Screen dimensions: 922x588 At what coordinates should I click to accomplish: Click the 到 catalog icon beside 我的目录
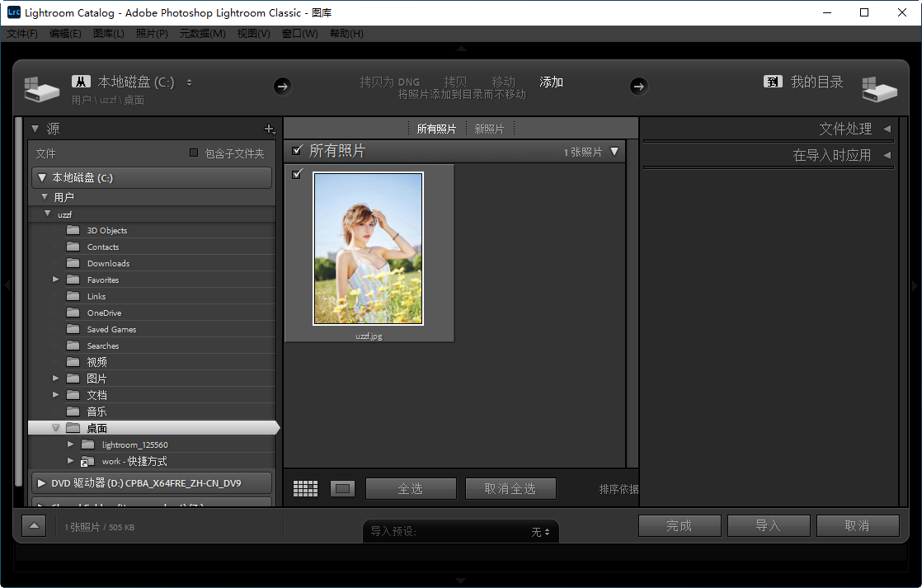(772, 82)
